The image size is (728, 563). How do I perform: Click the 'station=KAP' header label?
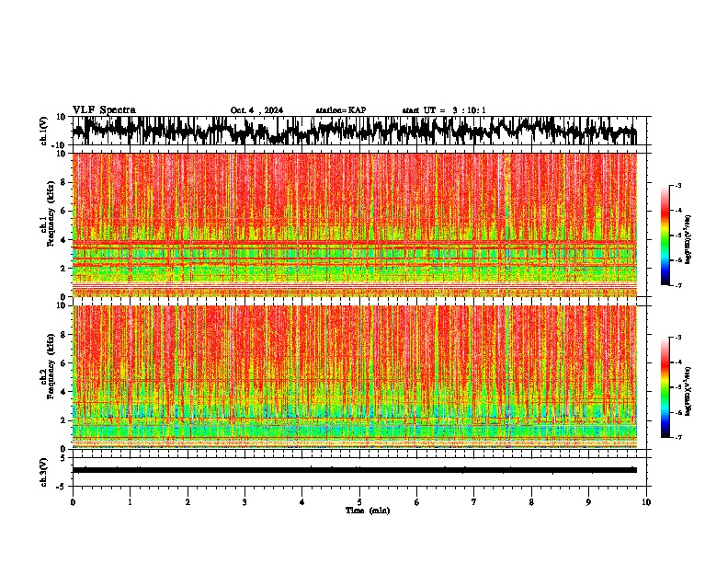(341, 110)
